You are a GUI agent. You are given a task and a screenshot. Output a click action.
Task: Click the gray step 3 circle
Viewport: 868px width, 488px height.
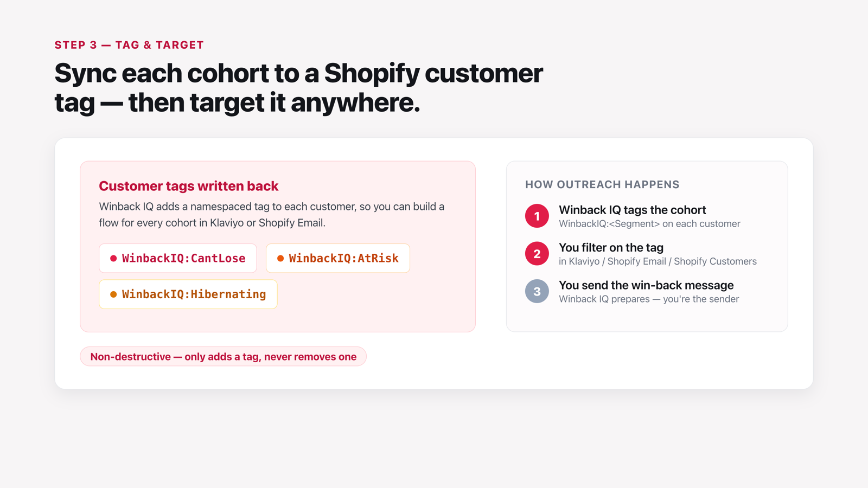coord(537,291)
